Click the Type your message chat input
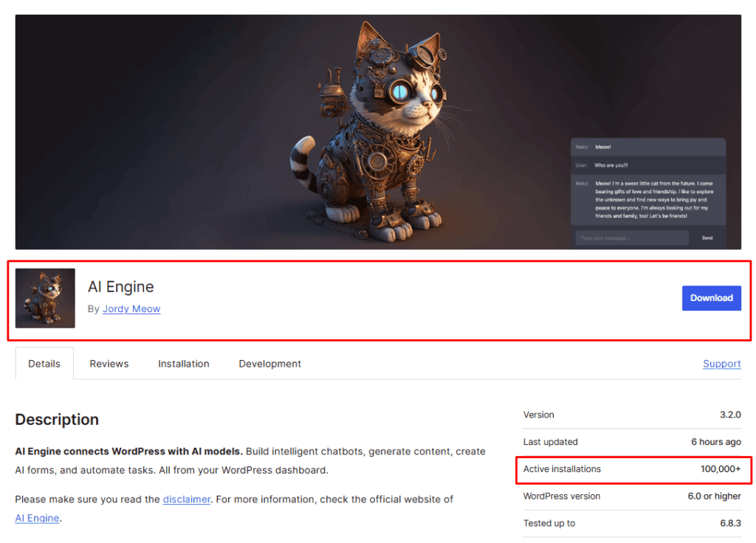Image resolution: width=756 pixels, height=543 pixels. tap(631, 238)
